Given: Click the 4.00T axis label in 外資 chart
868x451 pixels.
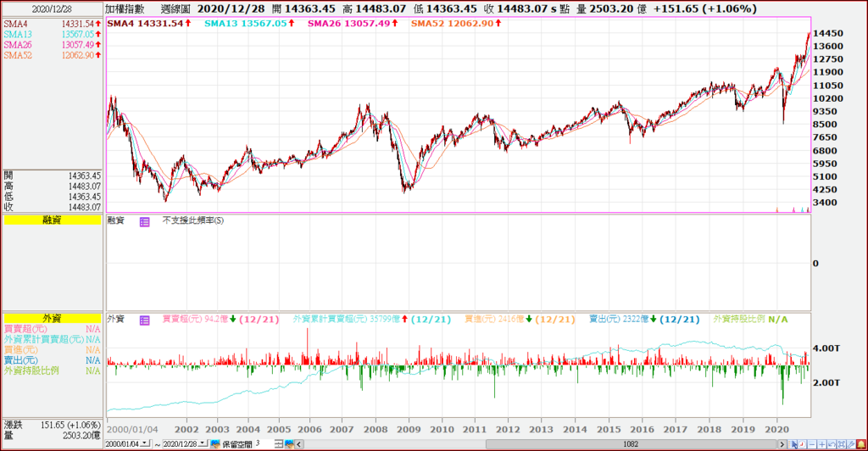Looking at the screenshot, I should click(x=826, y=348).
